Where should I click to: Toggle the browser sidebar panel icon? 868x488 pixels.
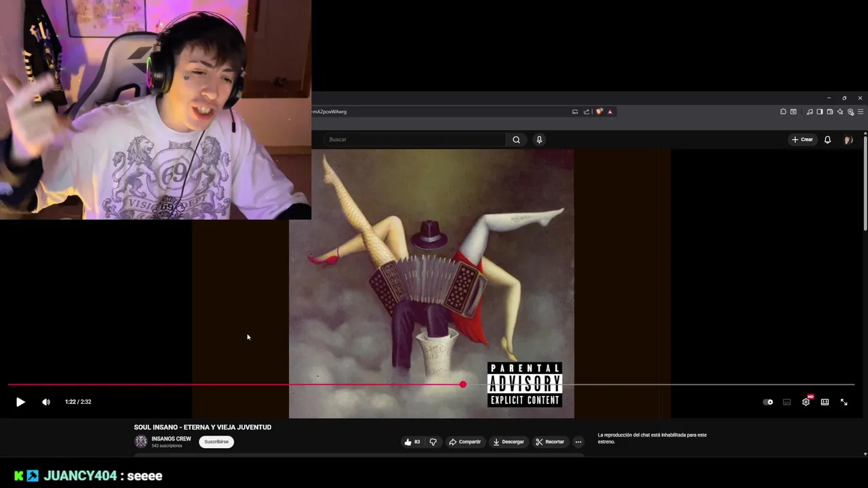pyautogui.click(x=819, y=112)
